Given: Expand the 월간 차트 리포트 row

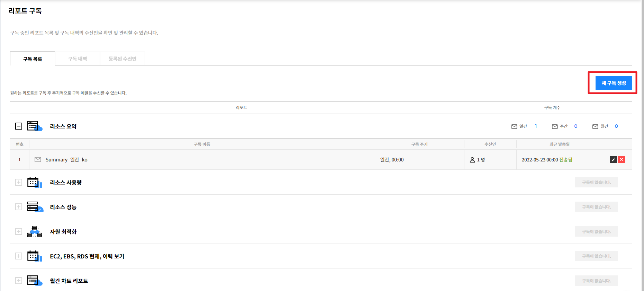Looking at the screenshot, I should pos(19,281).
